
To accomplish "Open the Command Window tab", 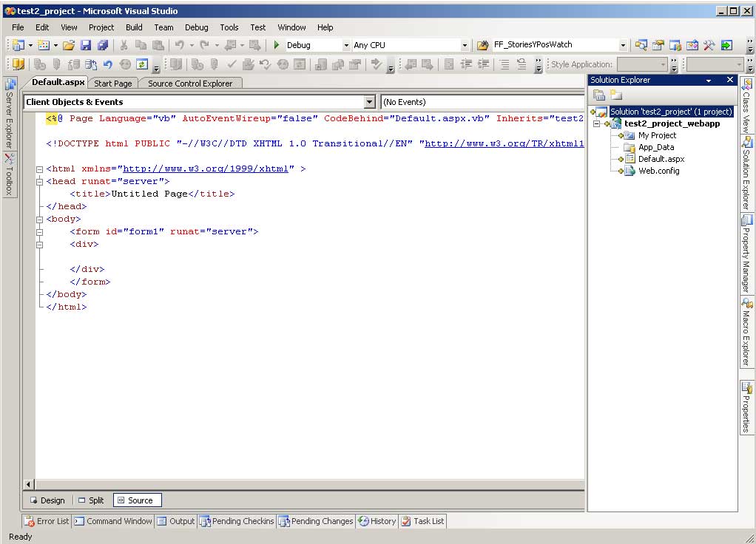I will click(x=113, y=521).
